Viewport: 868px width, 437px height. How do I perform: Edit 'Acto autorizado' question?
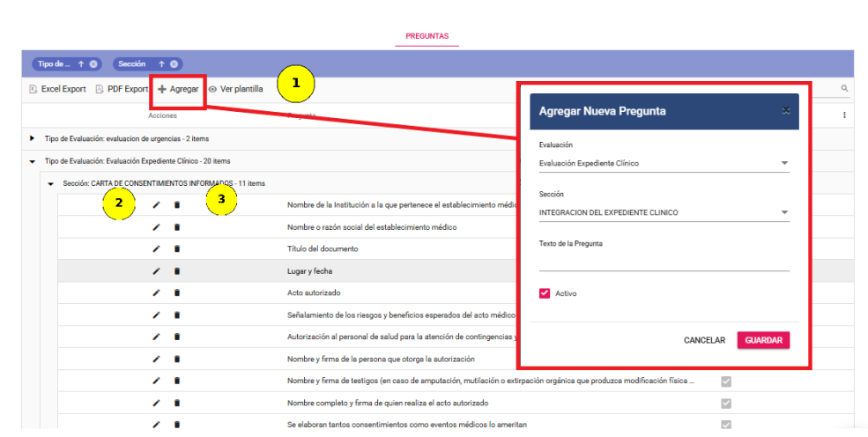click(x=156, y=293)
